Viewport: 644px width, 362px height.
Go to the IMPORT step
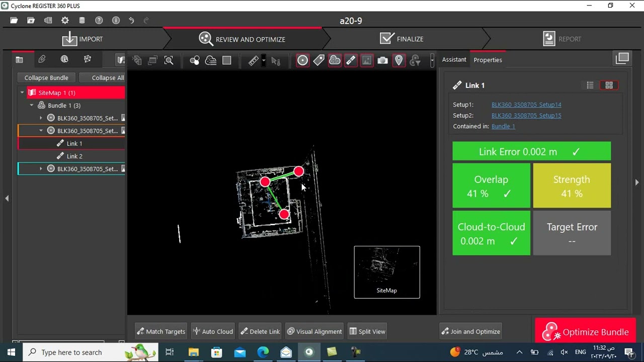coord(83,39)
